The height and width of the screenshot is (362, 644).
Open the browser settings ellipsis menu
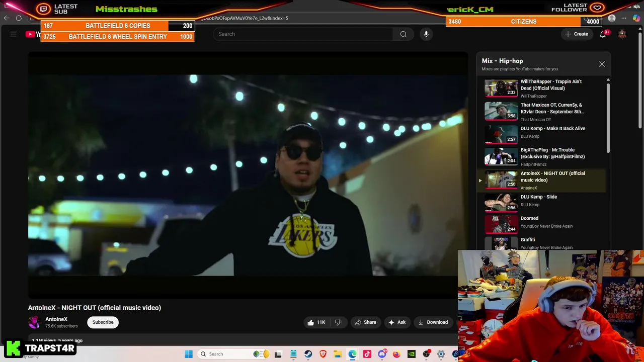pos(624,18)
